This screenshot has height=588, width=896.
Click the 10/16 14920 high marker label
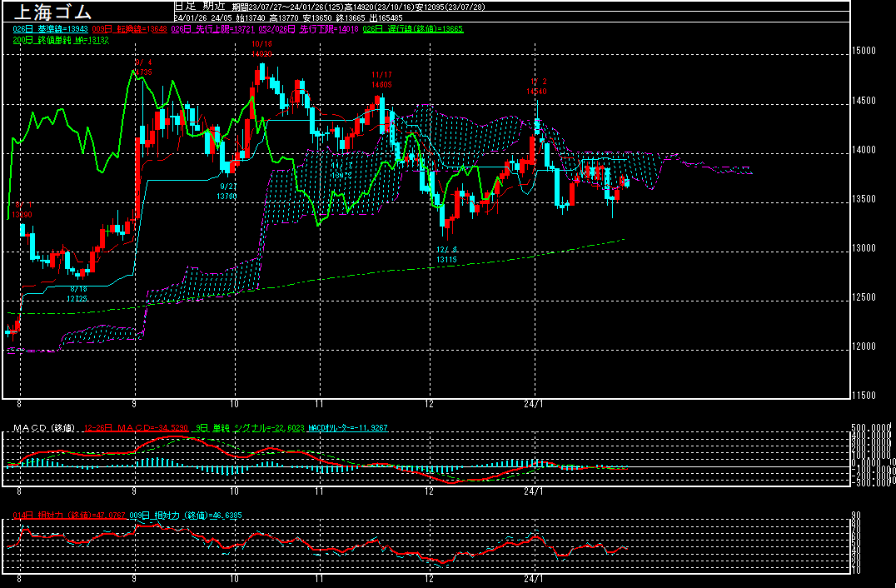tap(261, 48)
